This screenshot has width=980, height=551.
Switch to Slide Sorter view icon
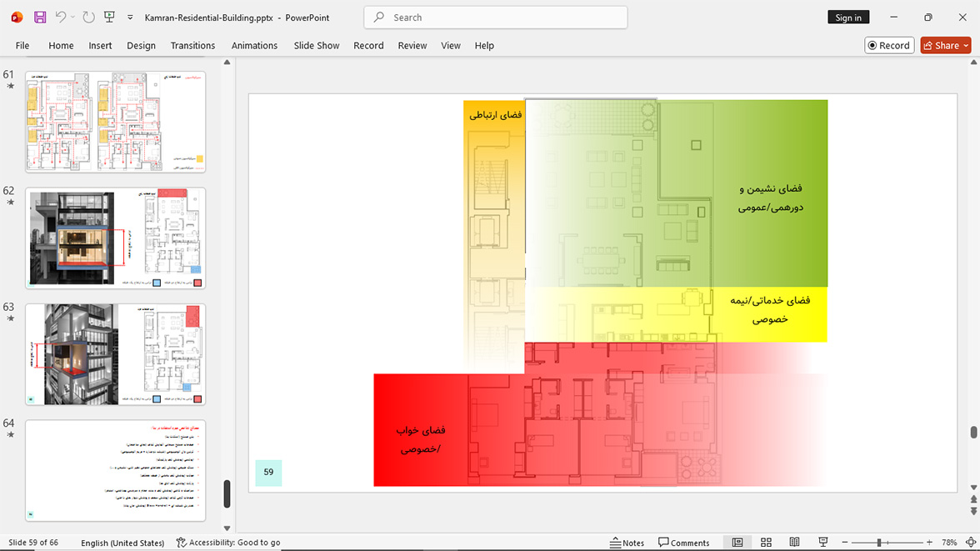pyautogui.click(x=767, y=542)
